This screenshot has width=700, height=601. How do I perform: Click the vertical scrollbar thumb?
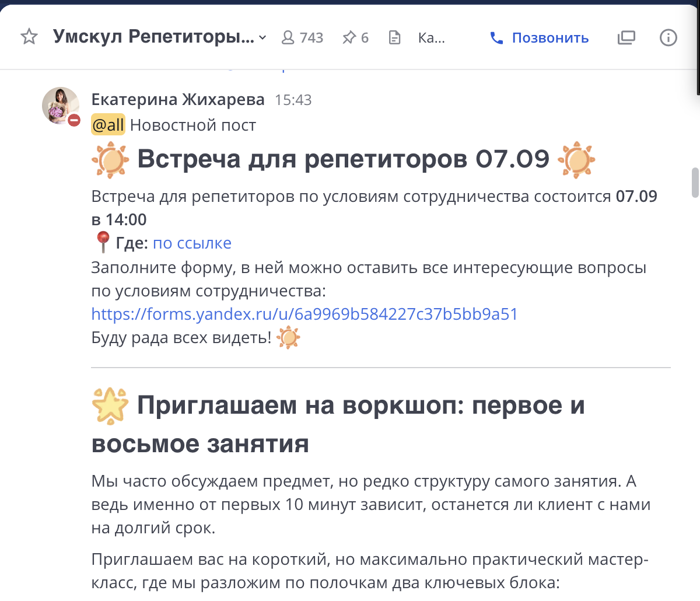(695, 183)
